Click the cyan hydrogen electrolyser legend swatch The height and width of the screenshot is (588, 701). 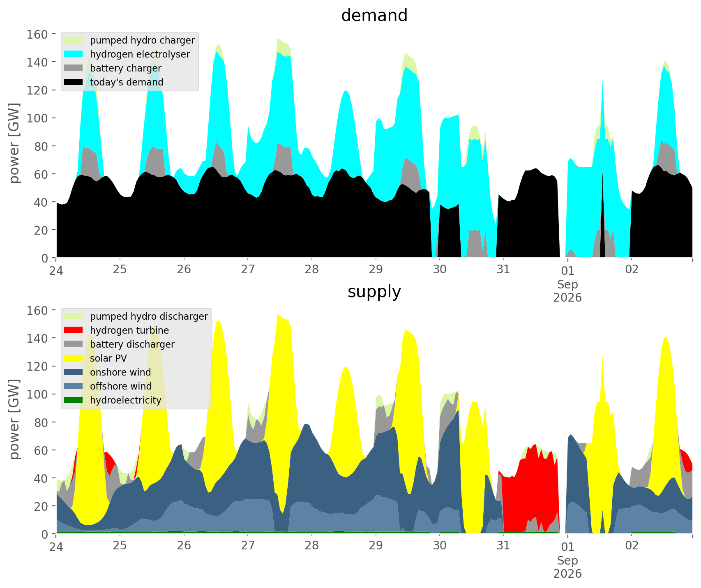pos(74,54)
